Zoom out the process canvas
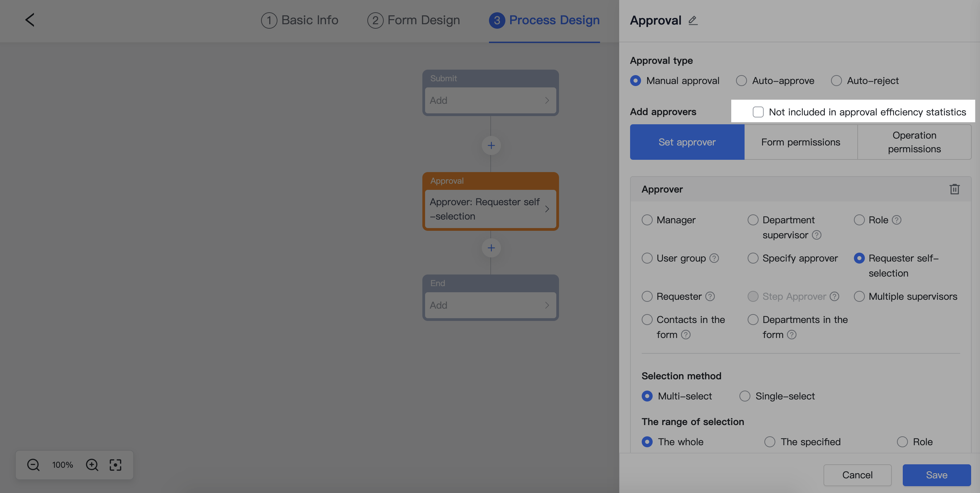 tap(33, 464)
